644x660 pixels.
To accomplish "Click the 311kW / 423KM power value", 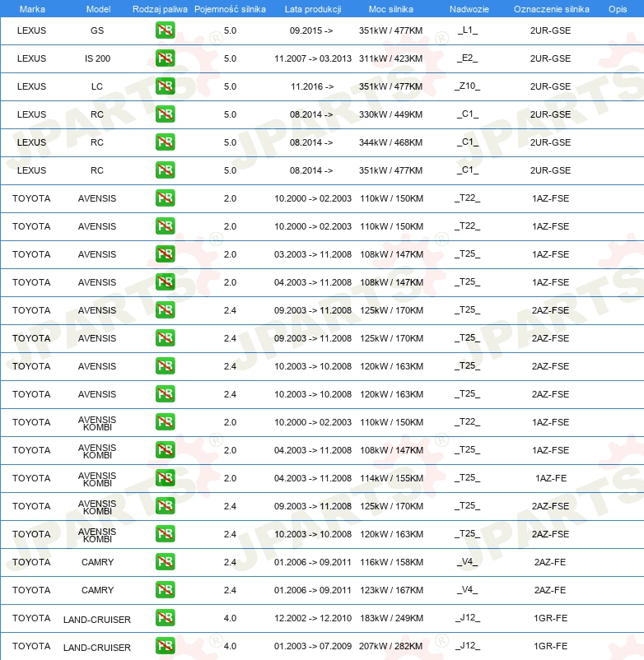I will (390, 58).
